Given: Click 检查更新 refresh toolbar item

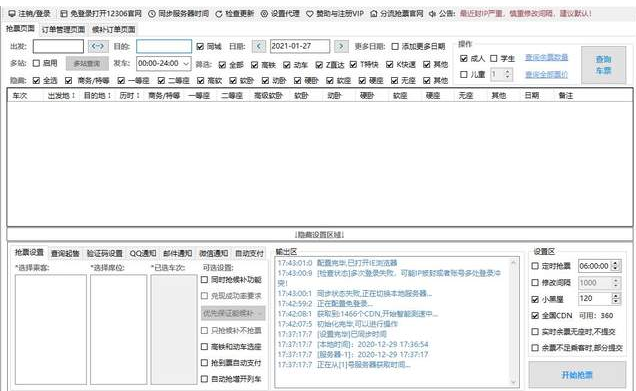Looking at the screenshot, I should (234, 13).
